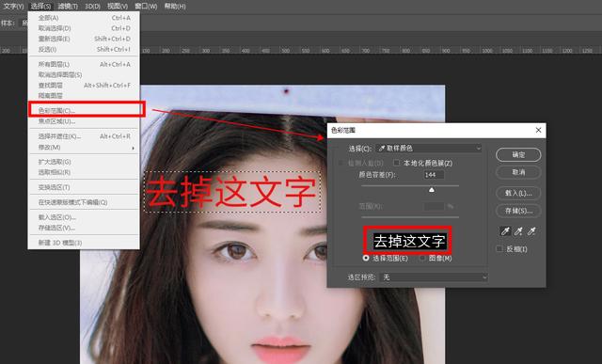
Task: Choose 扩大选取(G) from the menu
Action: tap(84, 162)
